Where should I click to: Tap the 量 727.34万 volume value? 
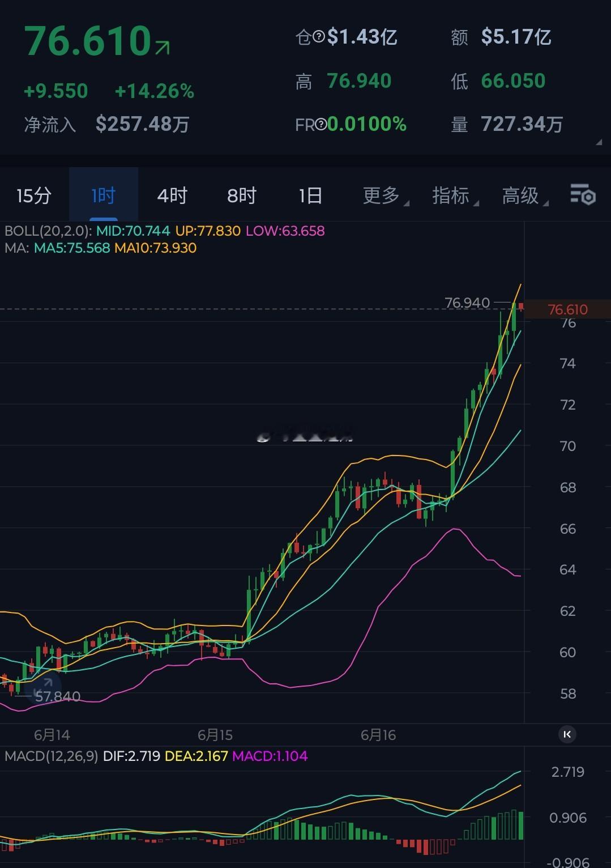(x=522, y=124)
